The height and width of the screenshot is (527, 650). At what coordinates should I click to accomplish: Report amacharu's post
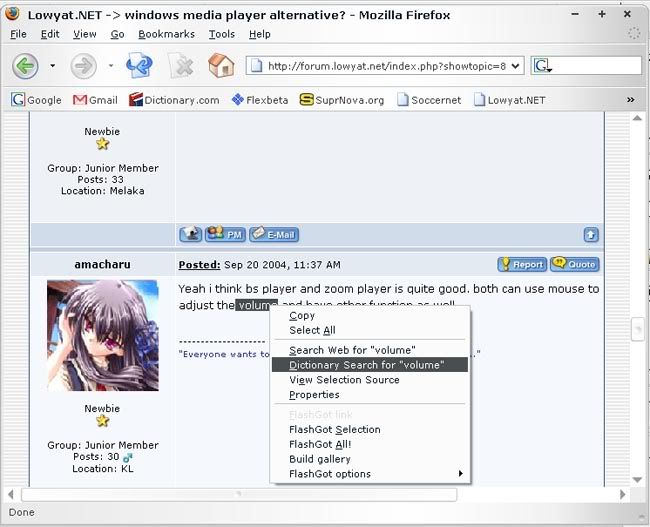coord(522,264)
